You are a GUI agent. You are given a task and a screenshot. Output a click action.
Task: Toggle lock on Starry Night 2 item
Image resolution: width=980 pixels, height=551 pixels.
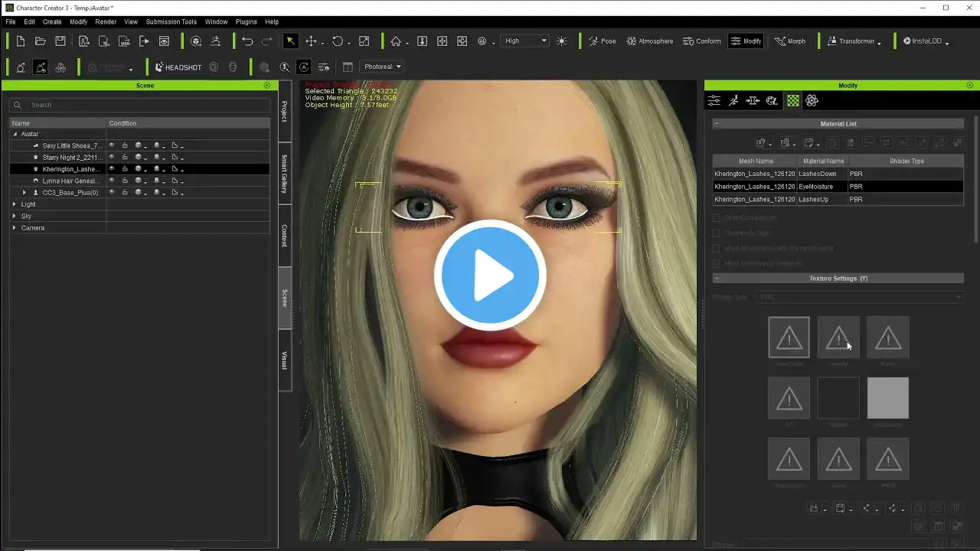125,158
